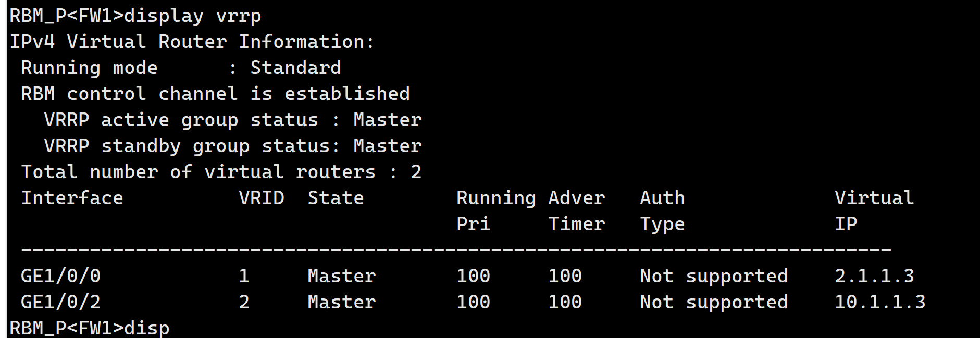The height and width of the screenshot is (338, 980).
Task: Click the total number of virtual routers value
Action: [x=416, y=172]
